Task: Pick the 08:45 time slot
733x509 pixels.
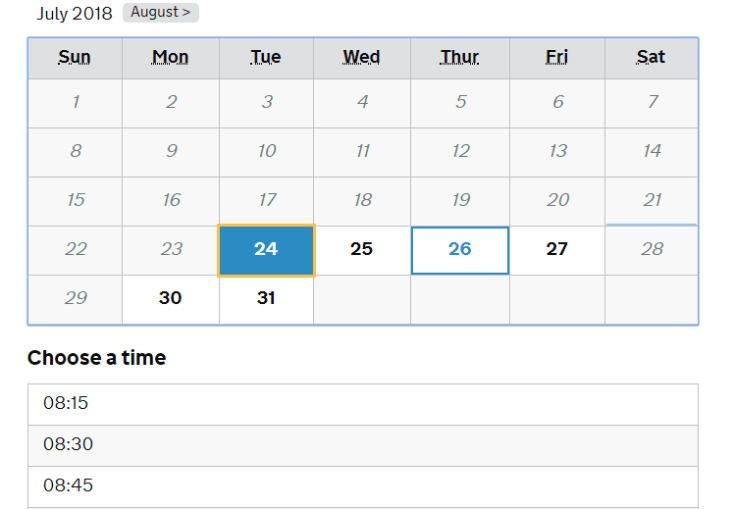Action: click(362, 485)
